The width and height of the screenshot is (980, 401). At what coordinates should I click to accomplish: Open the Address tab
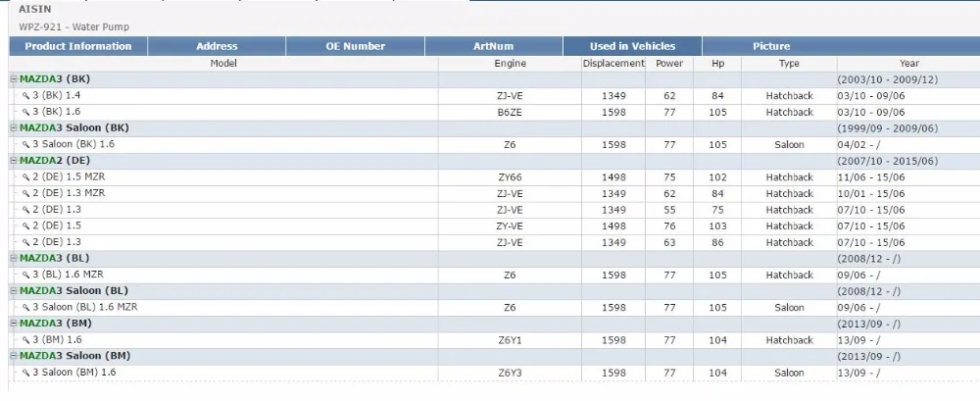click(x=217, y=46)
